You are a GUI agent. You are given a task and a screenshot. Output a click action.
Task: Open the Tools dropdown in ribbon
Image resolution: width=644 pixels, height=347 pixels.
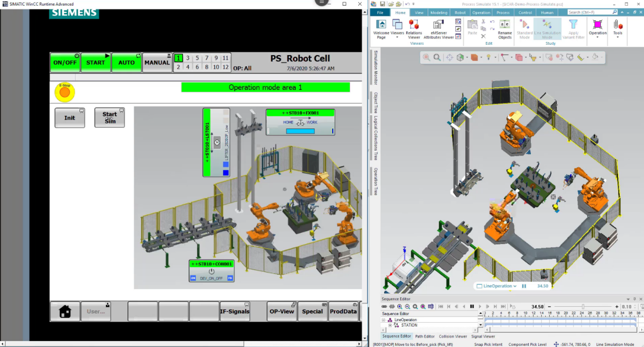618,29
